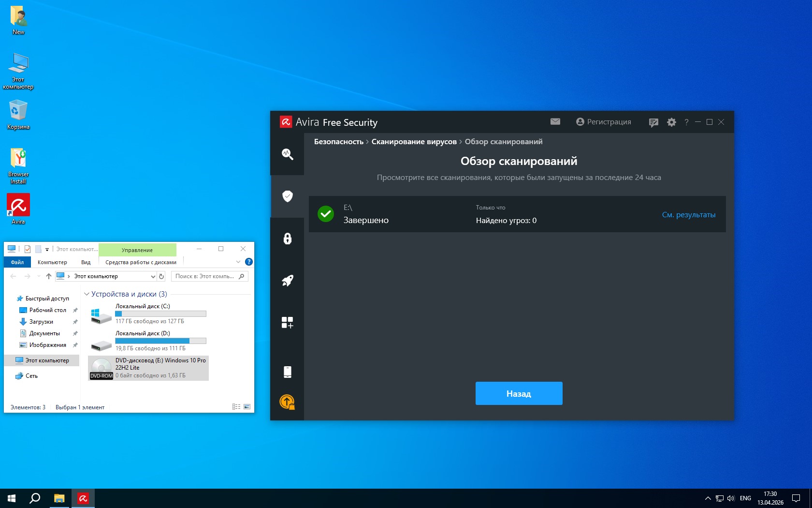812x508 pixels.
Task: Click the Explorer search field
Action: click(205, 276)
